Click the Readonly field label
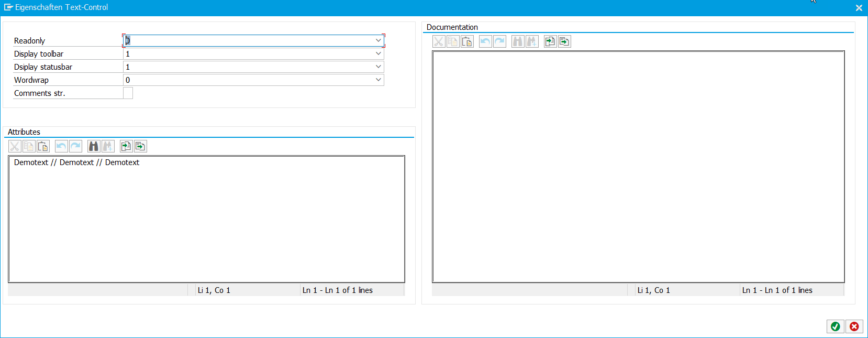868x338 pixels. coord(29,41)
